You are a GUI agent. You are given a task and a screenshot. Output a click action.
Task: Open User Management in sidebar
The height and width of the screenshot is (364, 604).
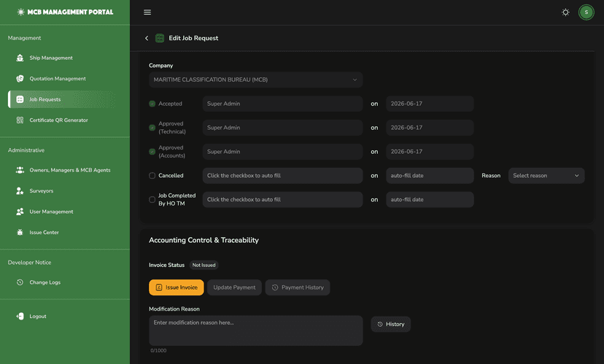61,212
